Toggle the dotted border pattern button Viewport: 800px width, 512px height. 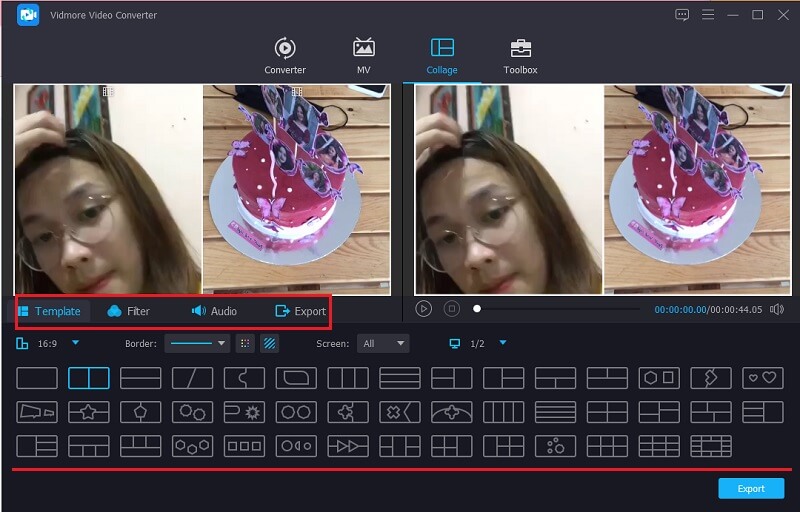coord(244,343)
